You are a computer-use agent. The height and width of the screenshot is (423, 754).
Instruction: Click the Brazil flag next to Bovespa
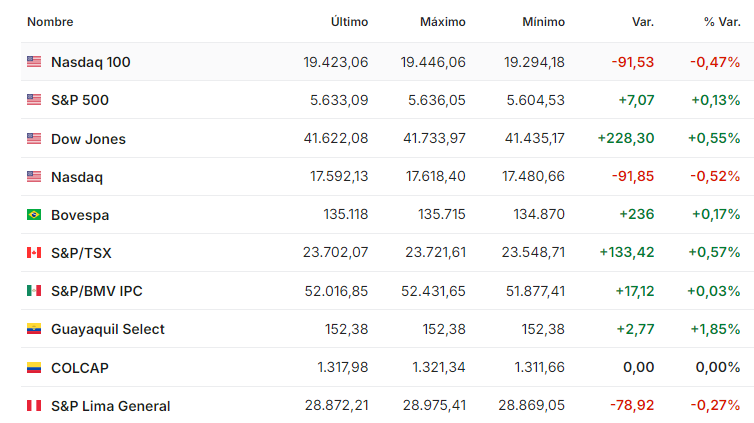tap(34, 214)
